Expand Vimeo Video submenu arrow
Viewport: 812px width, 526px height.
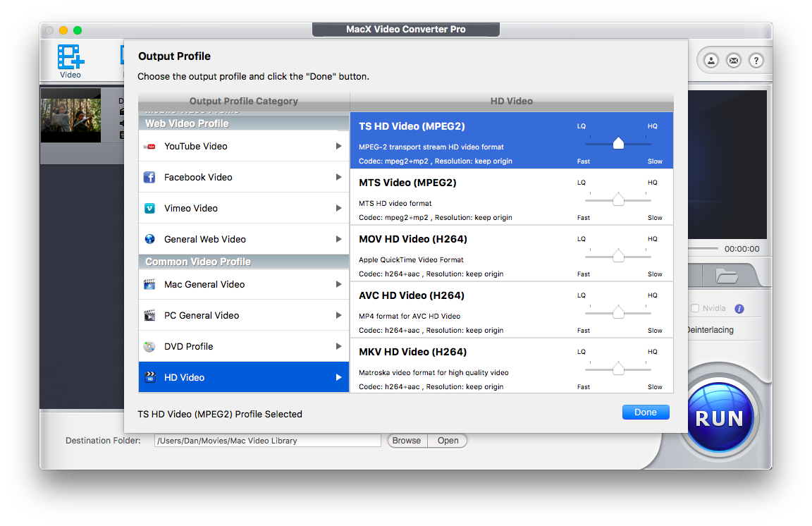click(338, 208)
